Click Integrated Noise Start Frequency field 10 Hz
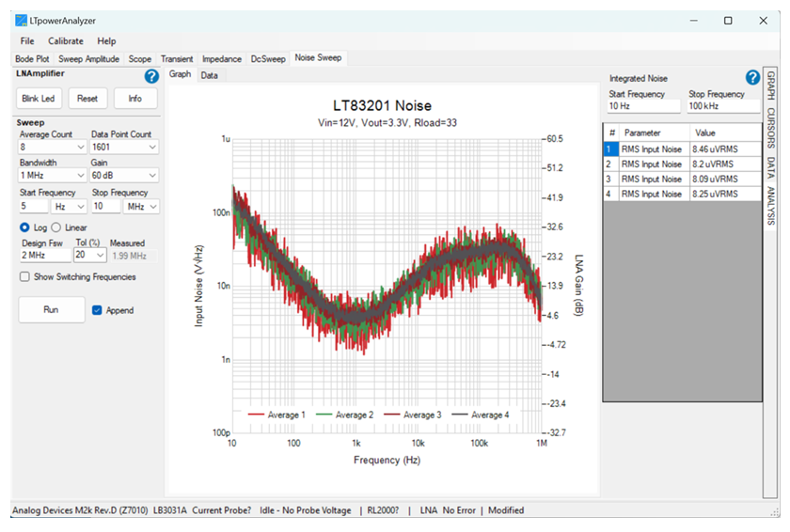 click(644, 106)
